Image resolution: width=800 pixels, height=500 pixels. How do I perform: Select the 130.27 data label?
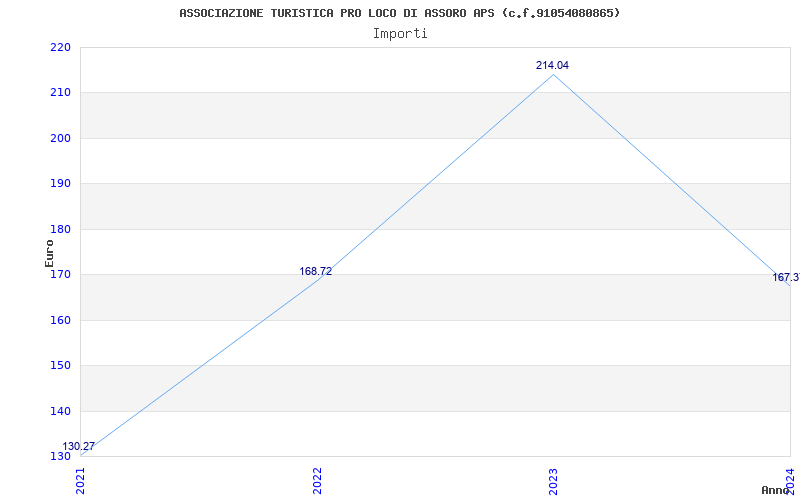[x=79, y=446]
